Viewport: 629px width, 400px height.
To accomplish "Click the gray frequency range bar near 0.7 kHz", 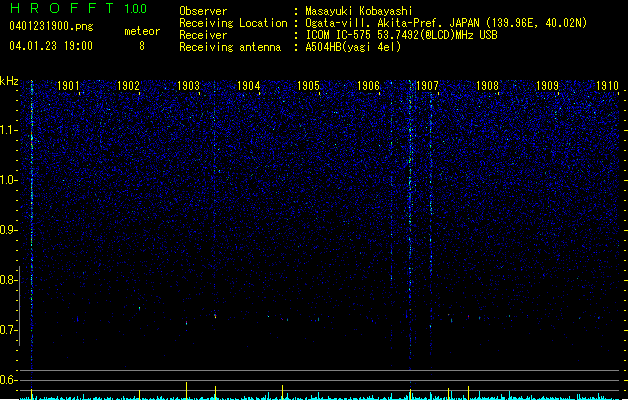I will (19, 306).
